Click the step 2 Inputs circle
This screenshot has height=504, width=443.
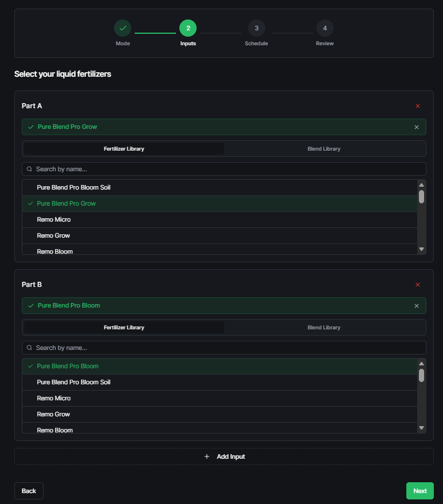point(188,28)
